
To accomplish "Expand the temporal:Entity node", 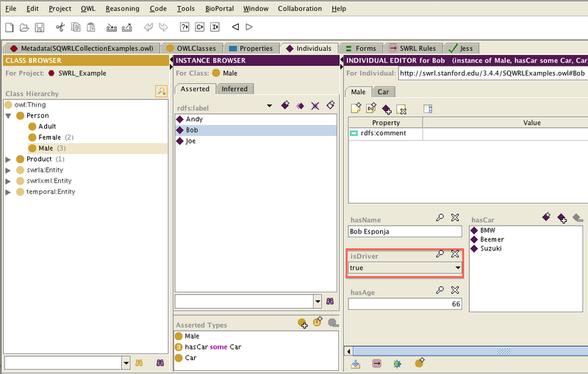I will pos(8,192).
